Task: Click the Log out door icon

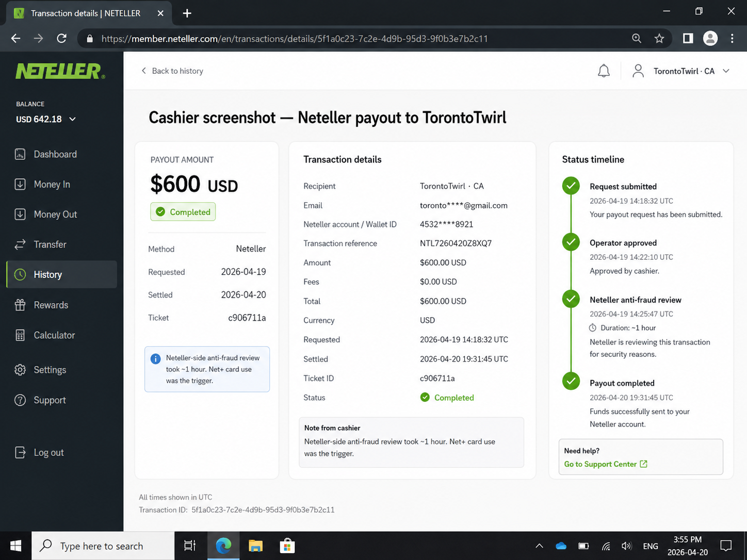Action: (20, 453)
